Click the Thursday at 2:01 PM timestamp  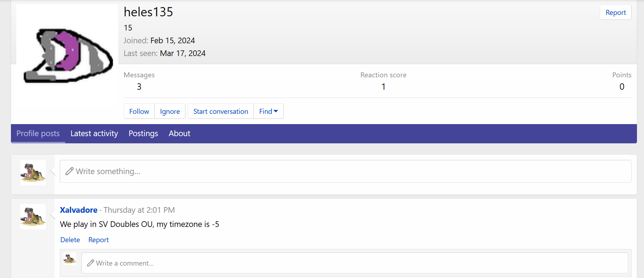(x=139, y=210)
